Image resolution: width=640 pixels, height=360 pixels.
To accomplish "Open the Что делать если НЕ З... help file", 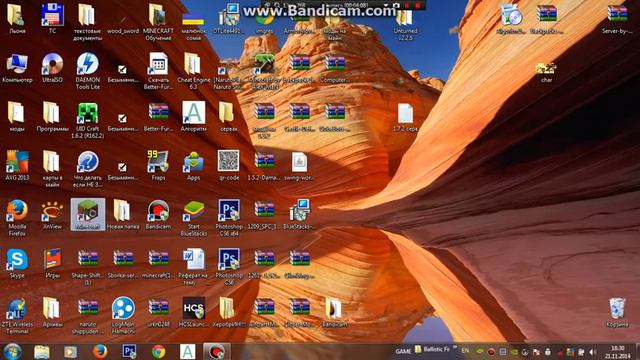I will tap(87, 169).
